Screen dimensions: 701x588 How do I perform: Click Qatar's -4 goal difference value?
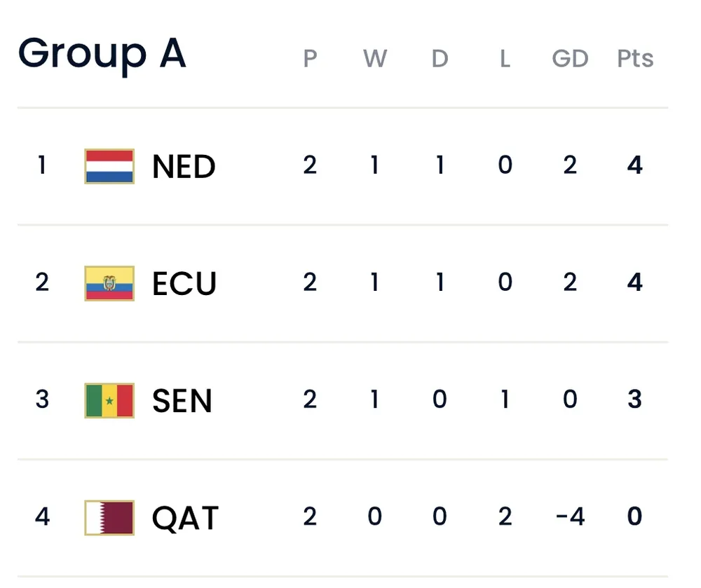[x=569, y=517]
